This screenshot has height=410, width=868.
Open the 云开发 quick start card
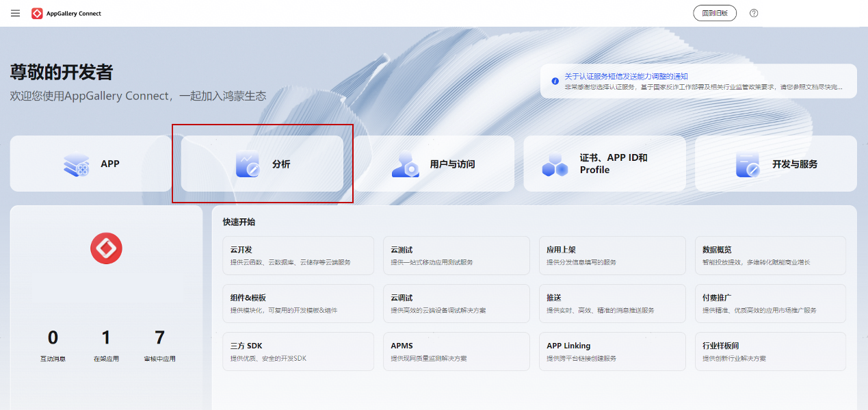[x=298, y=255]
